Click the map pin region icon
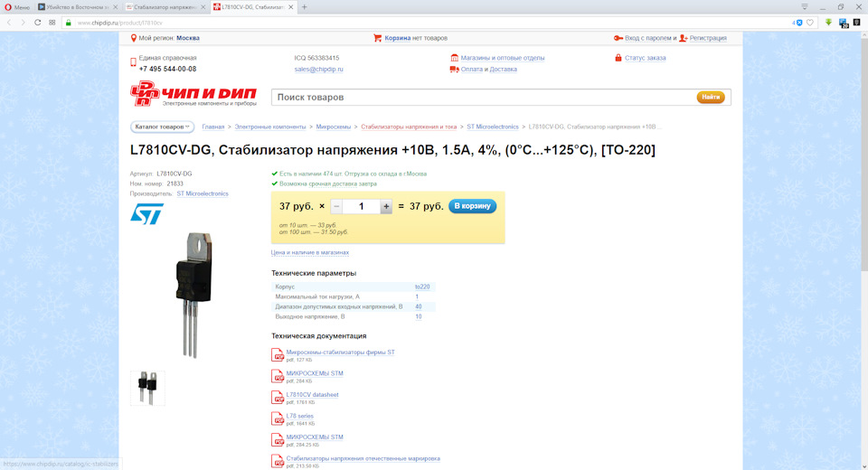This screenshot has width=868, height=470. [134, 38]
